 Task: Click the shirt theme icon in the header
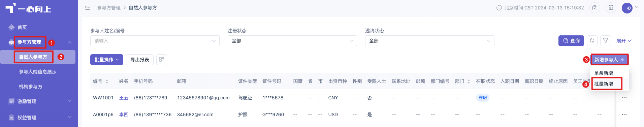pos(611,8)
